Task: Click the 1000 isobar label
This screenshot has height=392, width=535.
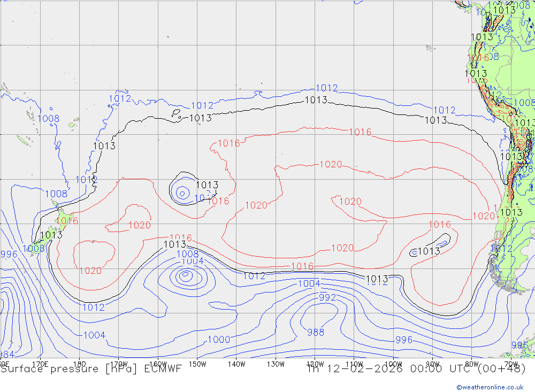Action: (219, 340)
